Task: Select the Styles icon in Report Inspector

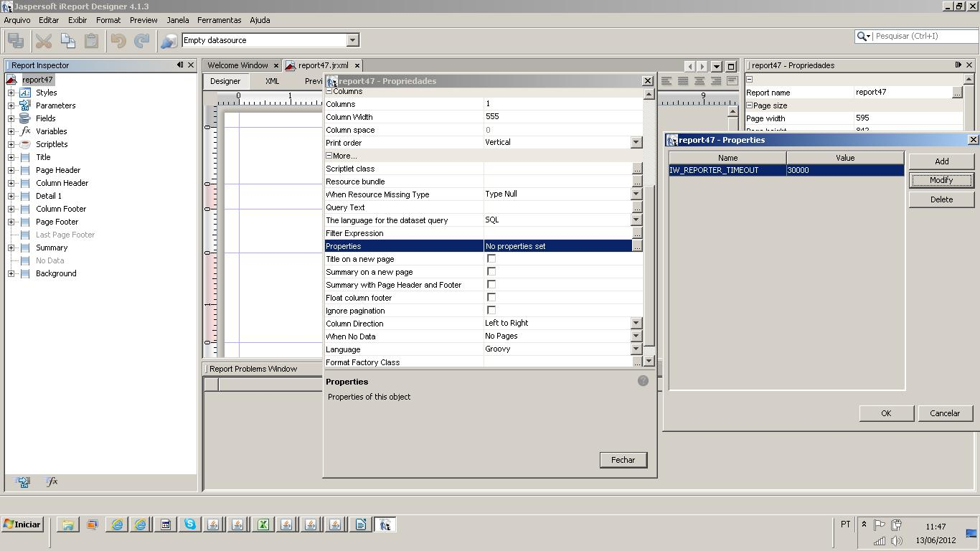Action: pyautogui.click(x=25, y=93)
